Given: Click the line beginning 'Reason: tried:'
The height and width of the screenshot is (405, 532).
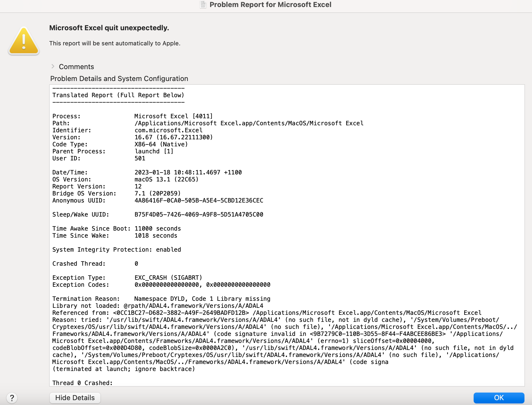Looking at the screenshot, I should click(276, 320).
